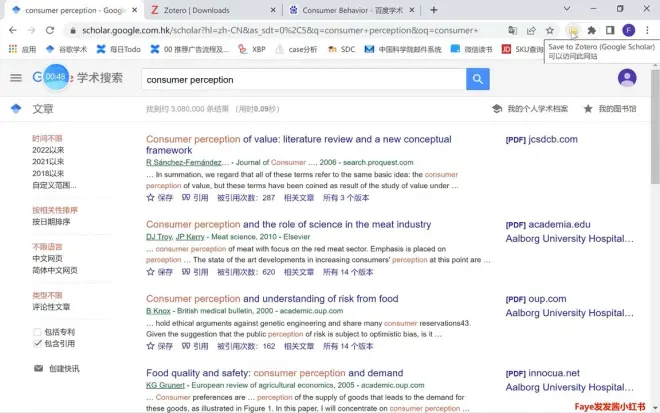
Task: Open author link KG Grunert
Action: 165,385
